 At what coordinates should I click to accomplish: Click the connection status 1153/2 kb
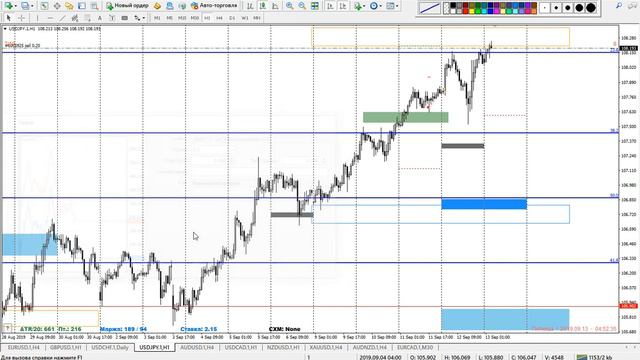pos(595,357)
